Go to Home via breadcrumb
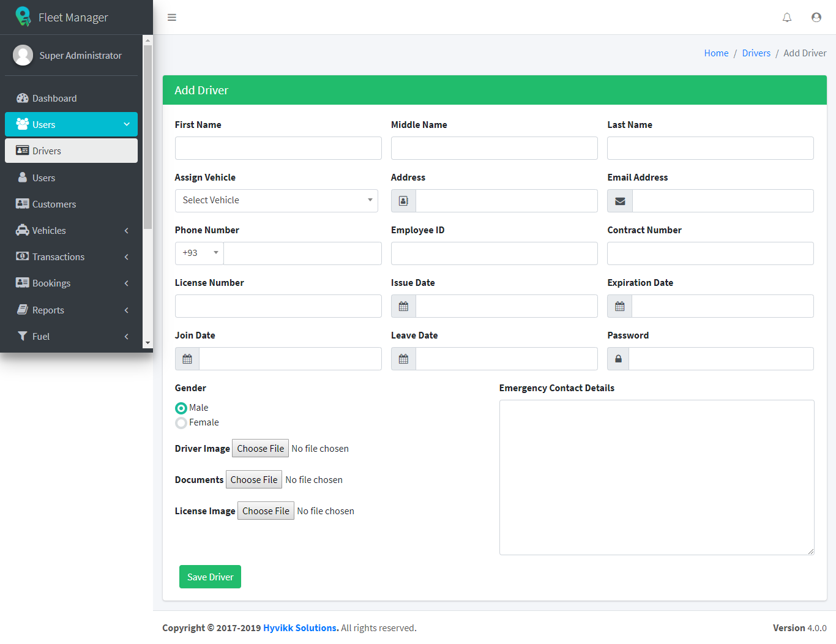The height and width of the screenshot is (644, 836). click(716, 53)
